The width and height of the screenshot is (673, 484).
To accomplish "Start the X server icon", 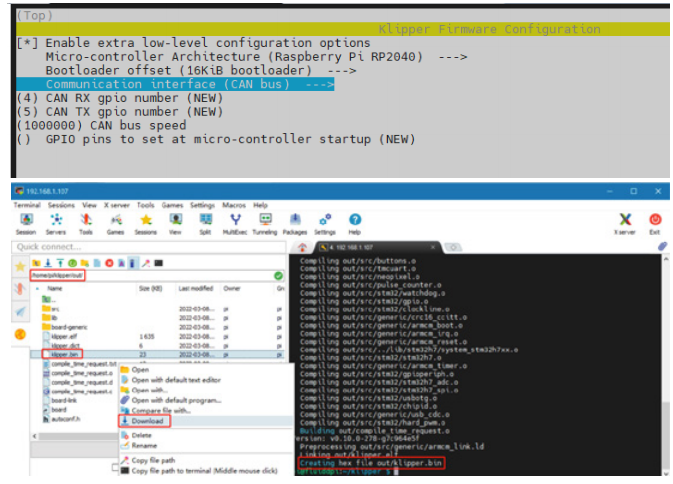I will pos(626,222).
